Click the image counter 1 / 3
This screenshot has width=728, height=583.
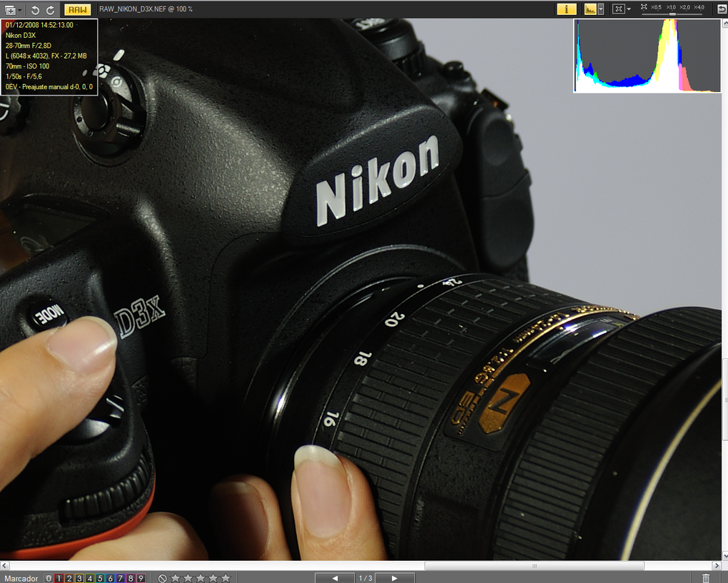coord(365,578)
